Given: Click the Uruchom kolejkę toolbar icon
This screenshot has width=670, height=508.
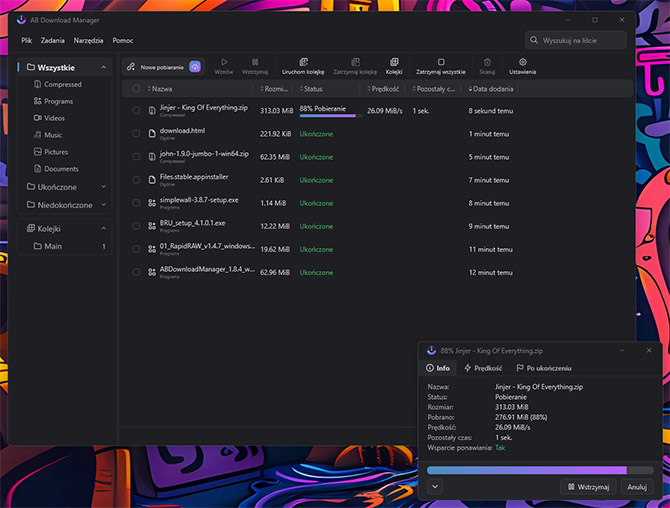Looking at the screenshot, I should coord(301,61).
